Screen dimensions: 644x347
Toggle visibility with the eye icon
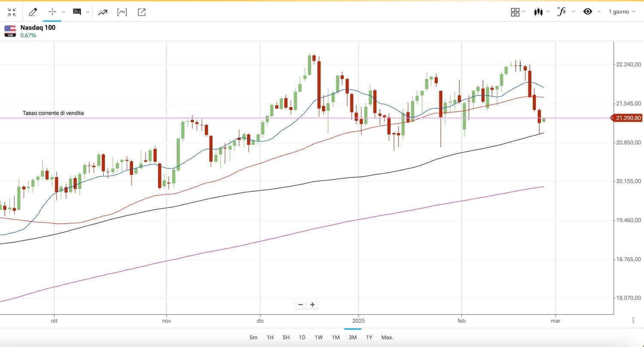588,12
